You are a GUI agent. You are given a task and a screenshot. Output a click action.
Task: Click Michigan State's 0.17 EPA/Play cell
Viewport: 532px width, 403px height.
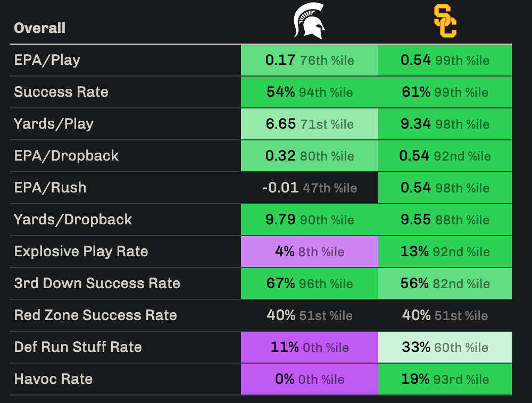pyautogui.click(x=310, y=60)
